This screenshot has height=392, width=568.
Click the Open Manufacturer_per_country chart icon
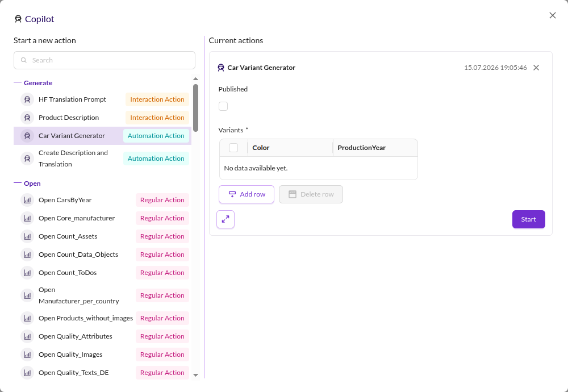pos(27,295)
